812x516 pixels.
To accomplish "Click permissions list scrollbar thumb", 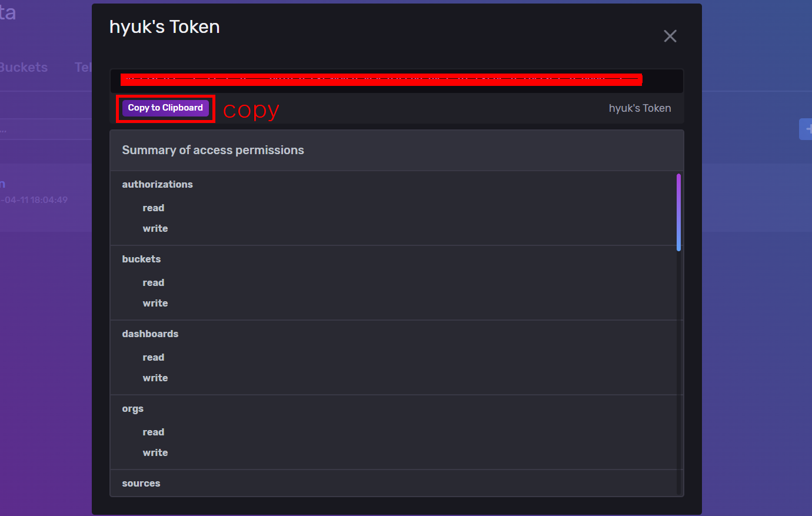I will pyautogui.click(x=678, y=212).
